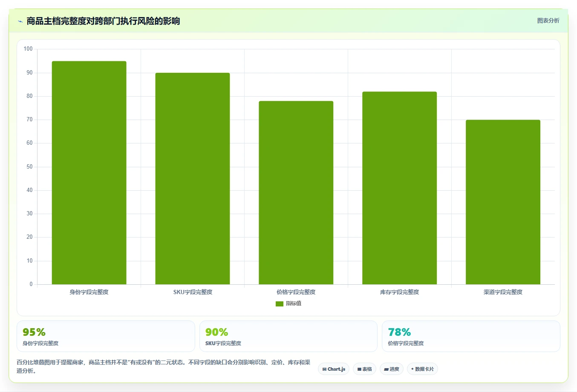
Task: Click the 90% value text
Action: click(x=216, y=332)
